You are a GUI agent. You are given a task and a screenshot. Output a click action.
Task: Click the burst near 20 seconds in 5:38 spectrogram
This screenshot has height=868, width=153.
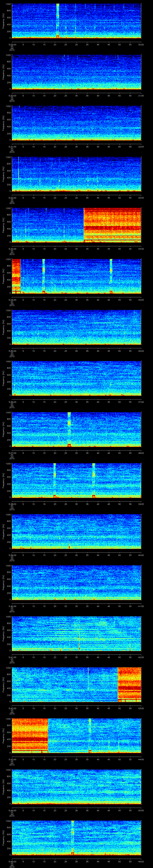point(55,480)
